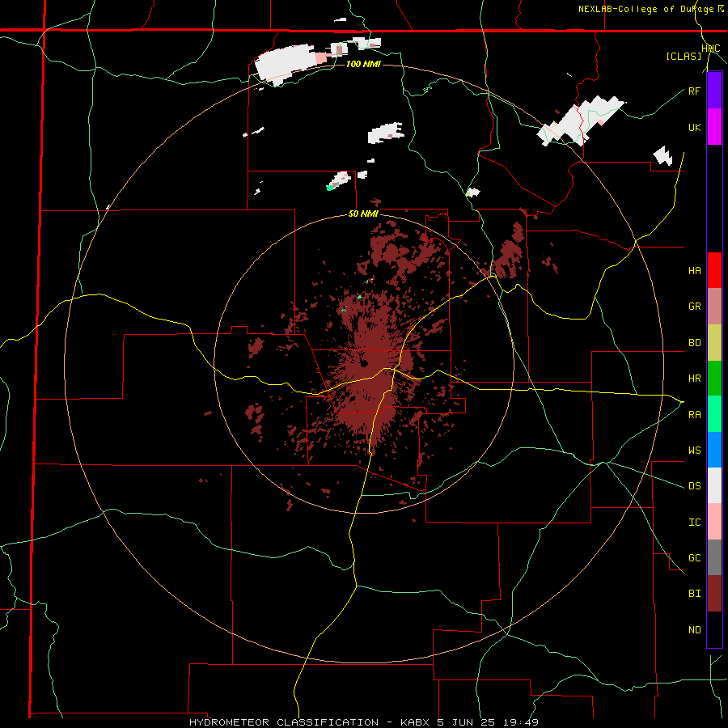Click the 5 JUN 25 date stamp

click(467, 722)
